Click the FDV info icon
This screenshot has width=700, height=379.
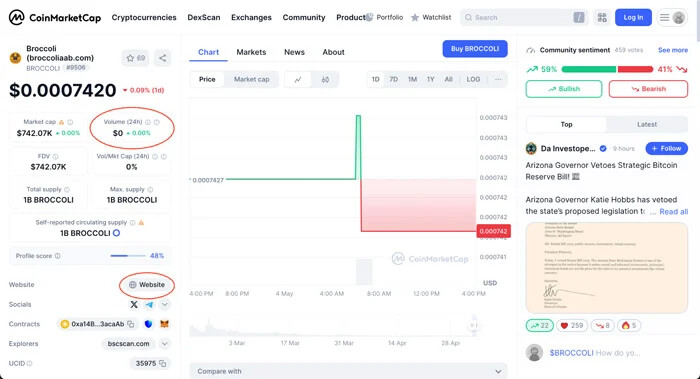55,156
